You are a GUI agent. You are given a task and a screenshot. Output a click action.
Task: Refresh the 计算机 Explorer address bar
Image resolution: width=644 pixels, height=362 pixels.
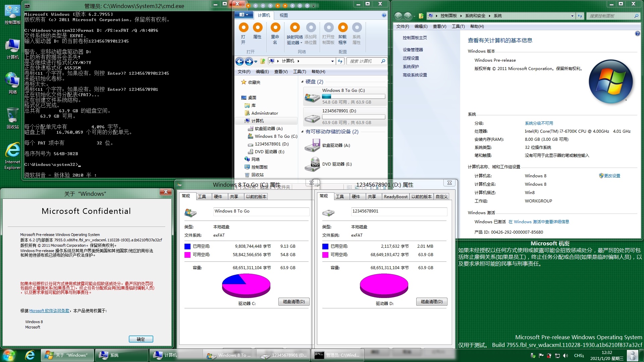click(340, 61)
